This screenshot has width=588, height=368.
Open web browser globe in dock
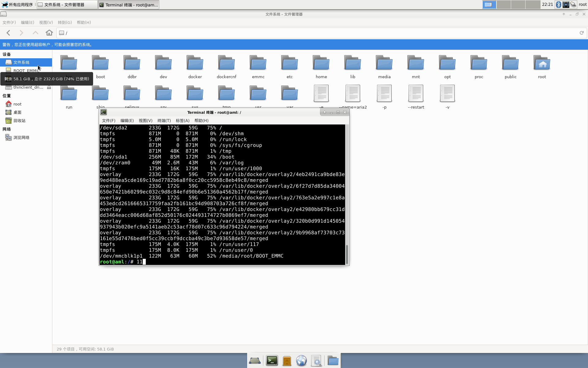[x=302, y=361]
